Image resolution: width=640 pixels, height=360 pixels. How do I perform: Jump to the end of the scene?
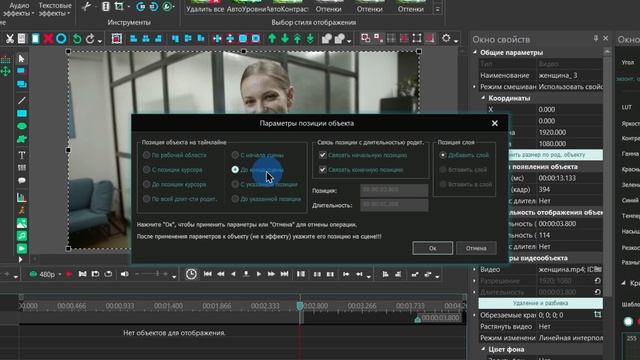pos(284,274)
